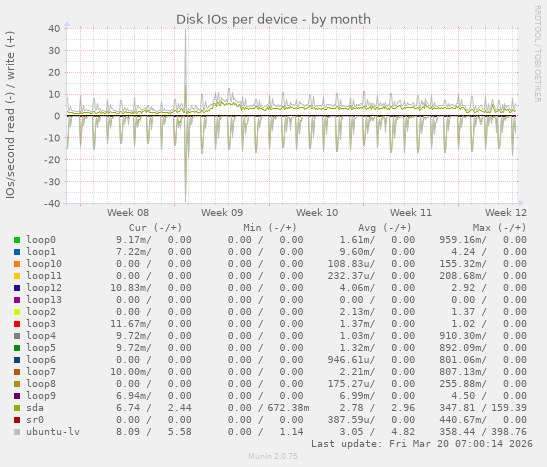Click the loop3 red legend swatch
Viewport: 547px width, 467px height.
pyautogui.click(x=17, y=324)
